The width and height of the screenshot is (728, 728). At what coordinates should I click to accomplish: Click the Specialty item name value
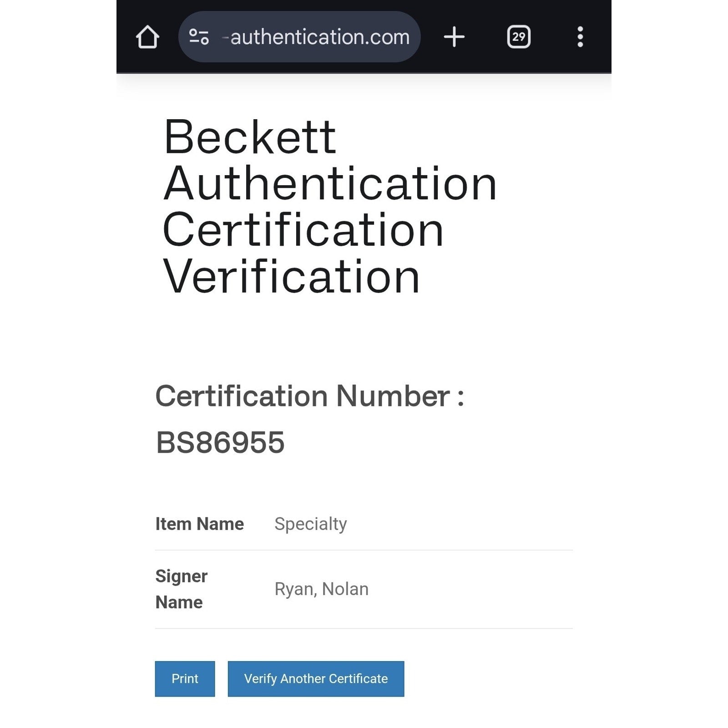[310, 524]
